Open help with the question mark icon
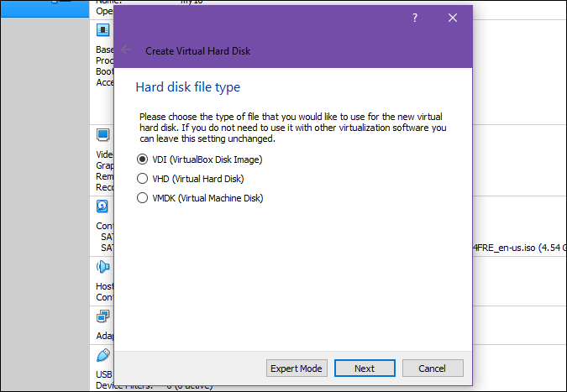The image size is (567, 392). point(415,18)
